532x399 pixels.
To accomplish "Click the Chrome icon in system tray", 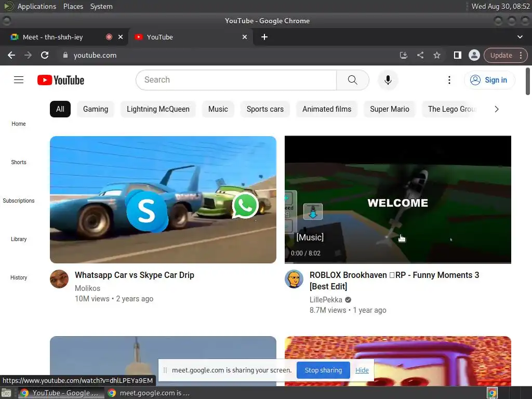I will 492,393.
